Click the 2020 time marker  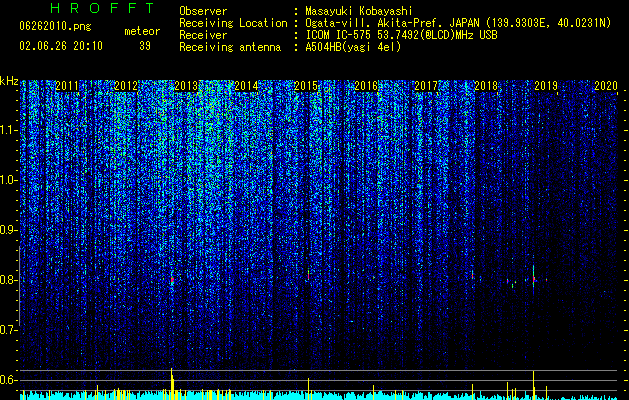(606, 86)
